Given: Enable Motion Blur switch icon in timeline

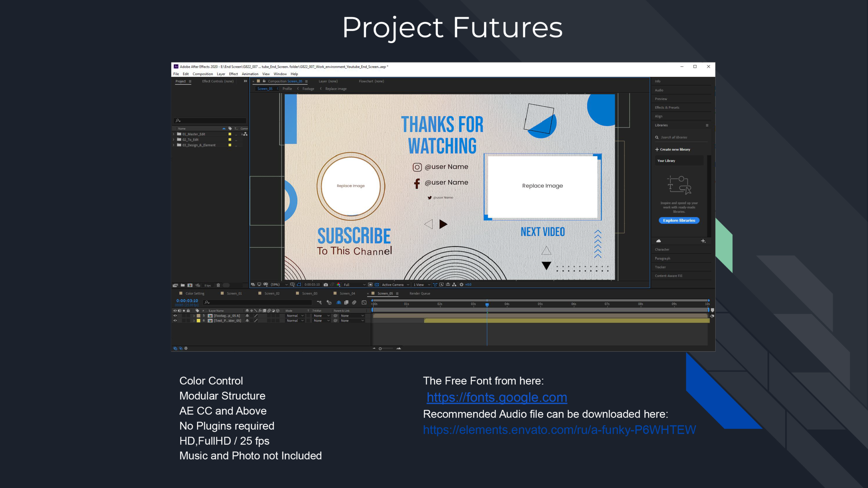Looking at the screenshot, I should [x=354, y=302].
